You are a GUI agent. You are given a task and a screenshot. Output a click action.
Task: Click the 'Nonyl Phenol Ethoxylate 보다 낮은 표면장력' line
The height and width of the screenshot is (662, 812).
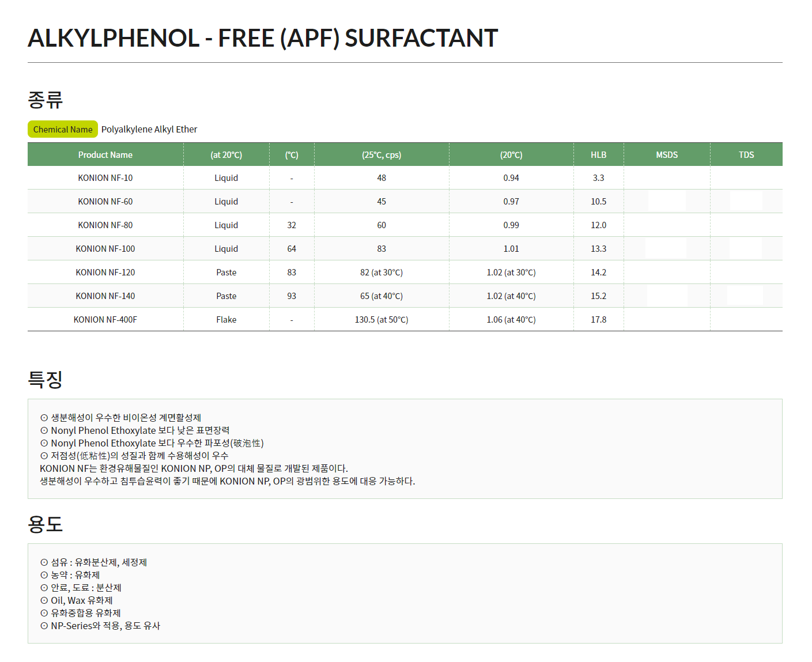pyautogui.click(x=135, y=430)
